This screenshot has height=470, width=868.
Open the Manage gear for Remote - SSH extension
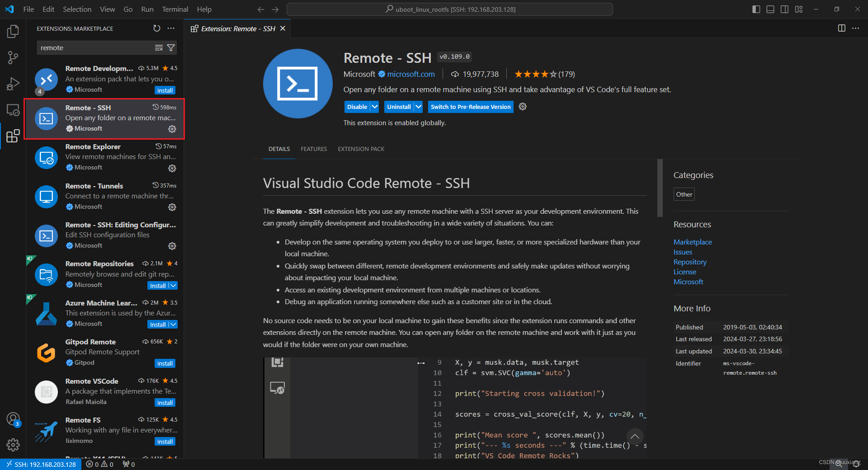[172, 129]
